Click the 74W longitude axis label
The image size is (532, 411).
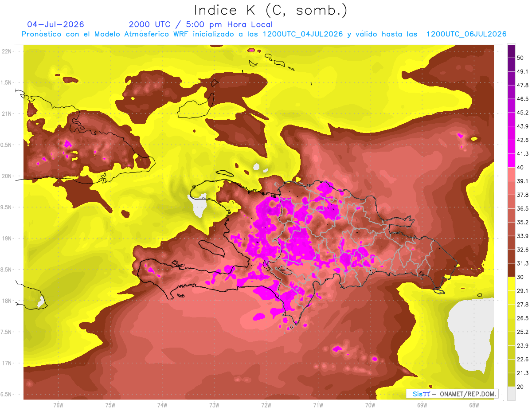click(x=162, y=405)
